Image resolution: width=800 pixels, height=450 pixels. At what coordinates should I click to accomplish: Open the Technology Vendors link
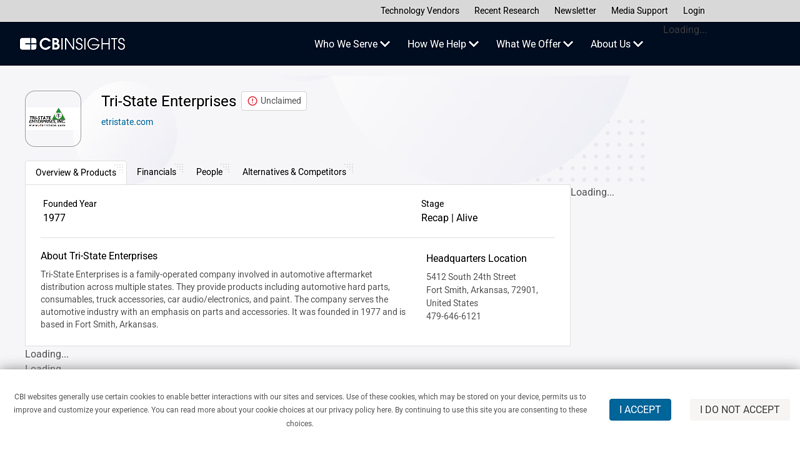click(x=419, y=11)
